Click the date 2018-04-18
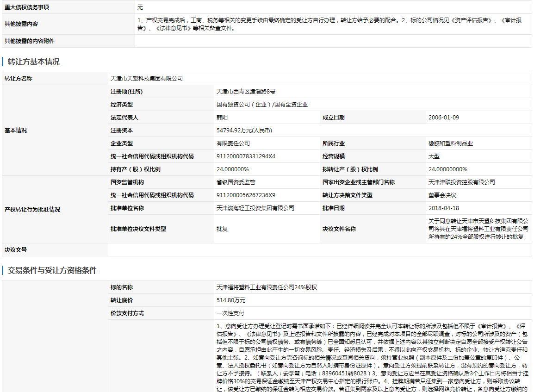 pos(444,208)
